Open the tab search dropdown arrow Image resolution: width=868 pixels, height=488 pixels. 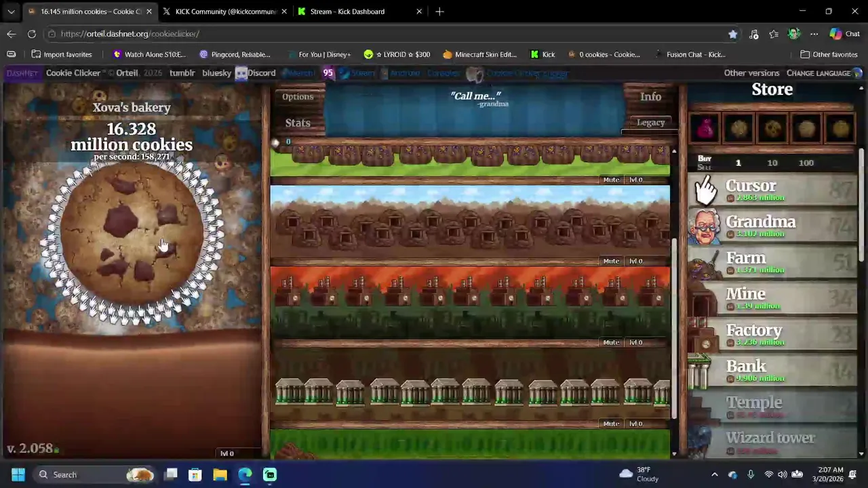click(x=12, y=12)
